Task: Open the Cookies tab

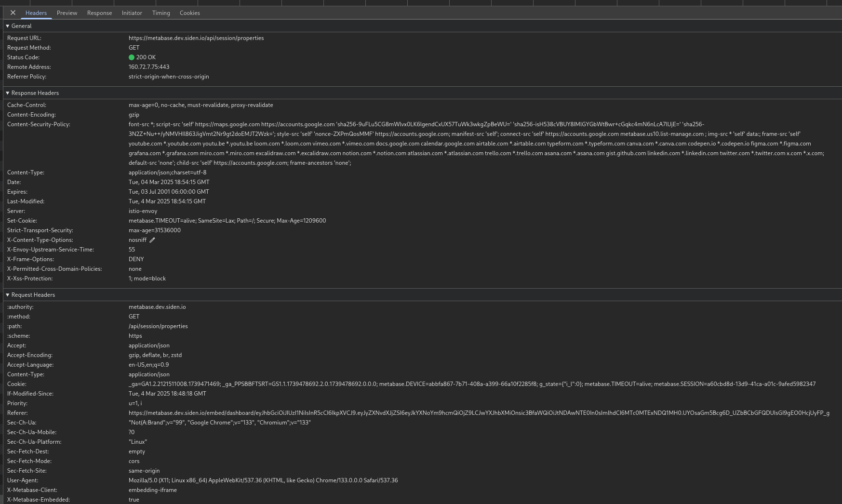Action: [x=190, y=13]
